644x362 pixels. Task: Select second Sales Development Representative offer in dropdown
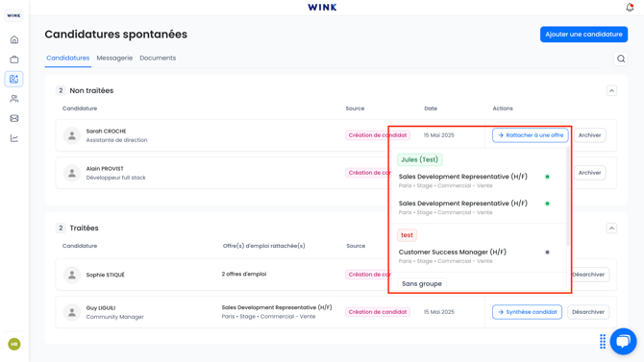pos(479,207)
